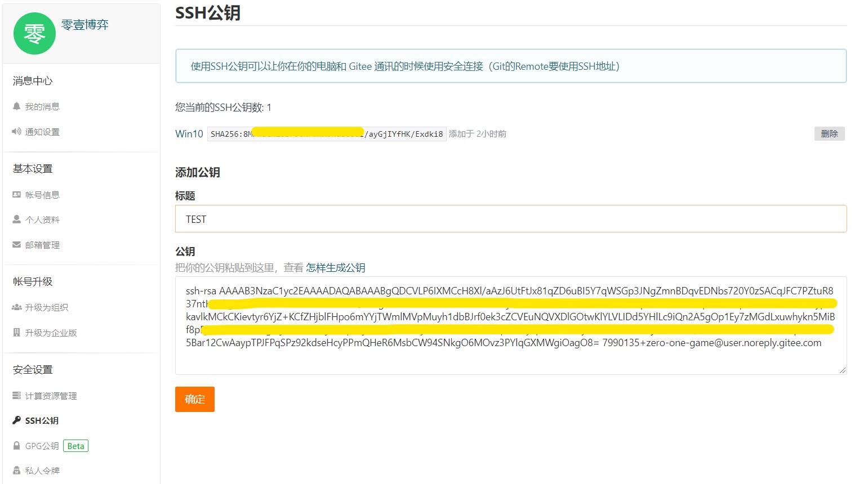Open 个人资料 profile page
The image size is (868, 484).
pyautogui.click(x=42, y=219)
